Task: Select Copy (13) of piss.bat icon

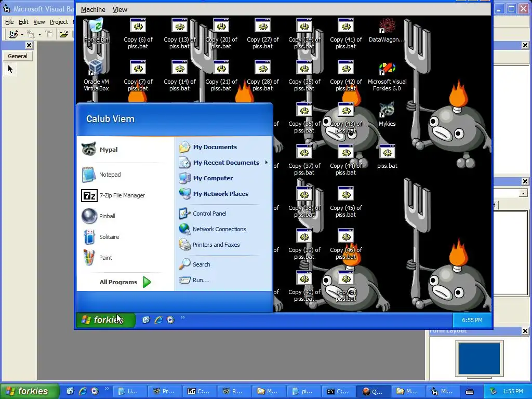Action: (x=179, y=34)
